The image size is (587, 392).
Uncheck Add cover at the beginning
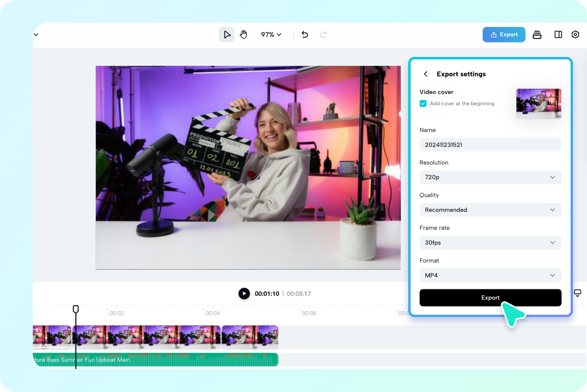tap(423, 103)
